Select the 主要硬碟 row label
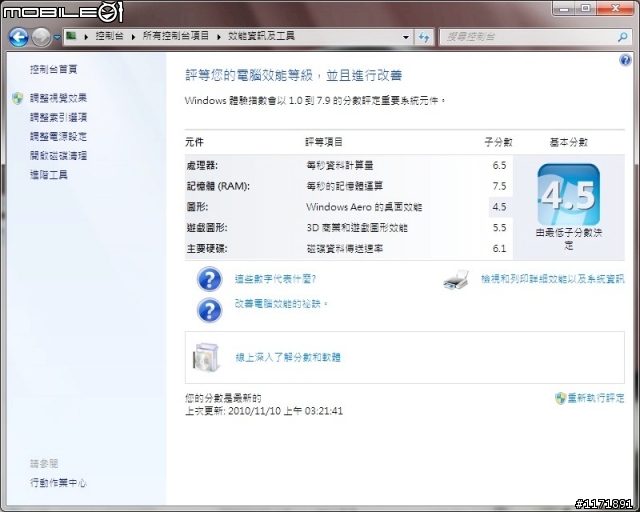 [207, 249]
